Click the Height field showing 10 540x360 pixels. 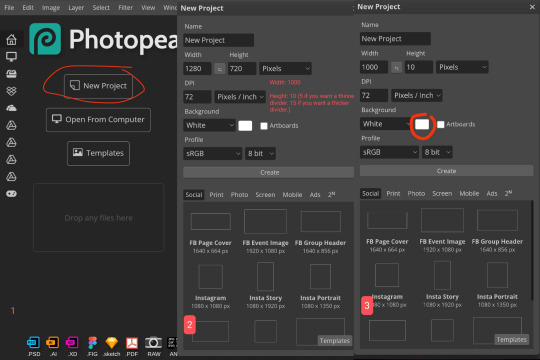coord(419,67)
